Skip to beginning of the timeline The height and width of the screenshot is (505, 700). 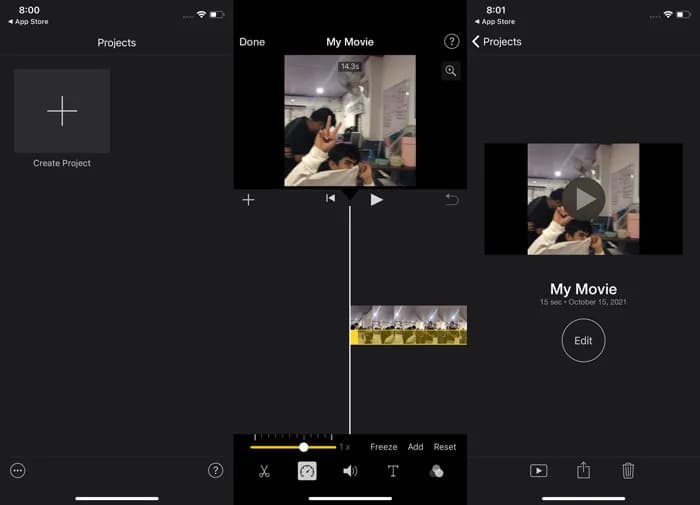330,199
